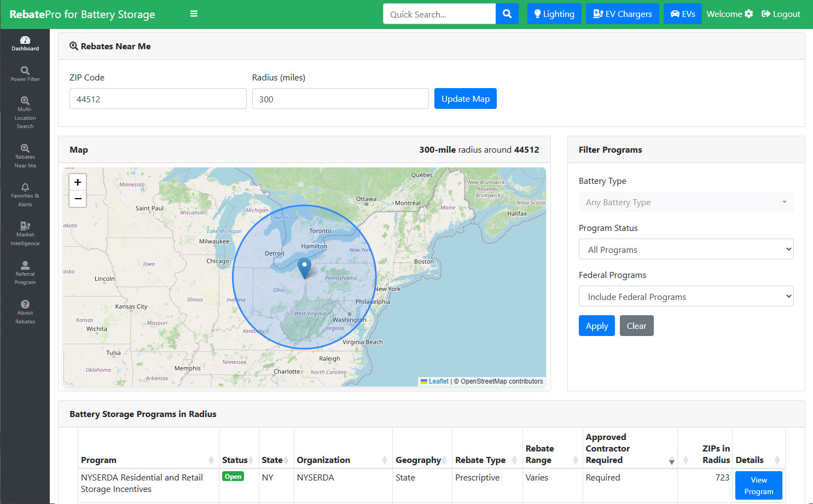Open About Rebates sidebar item
The image size is (813, 504).
pyautogui.click(x=25, y=312)
